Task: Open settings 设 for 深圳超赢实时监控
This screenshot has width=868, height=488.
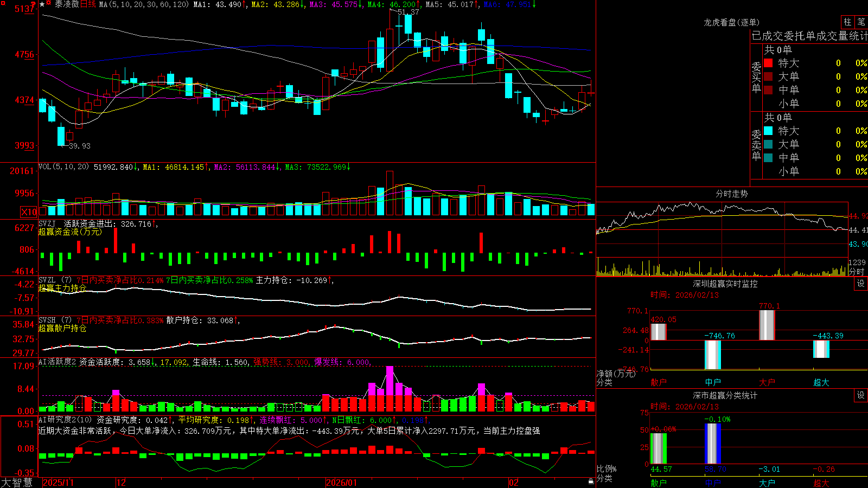Action: coord(860,284)
